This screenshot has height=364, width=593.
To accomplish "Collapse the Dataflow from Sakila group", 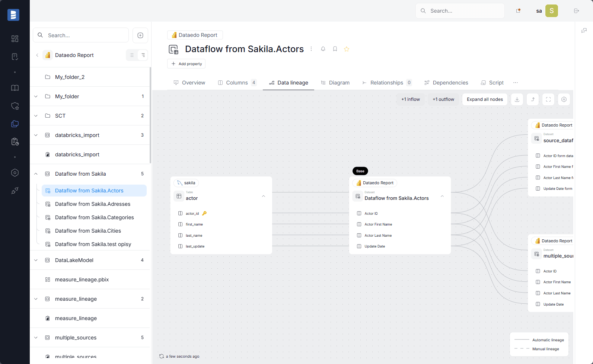I will [x=36, y=174].
